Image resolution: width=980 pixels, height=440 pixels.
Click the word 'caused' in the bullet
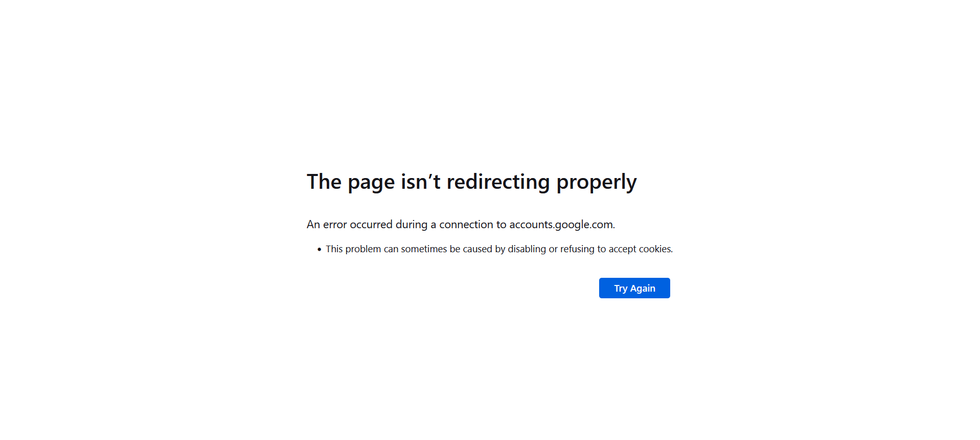tap(477, 249)
